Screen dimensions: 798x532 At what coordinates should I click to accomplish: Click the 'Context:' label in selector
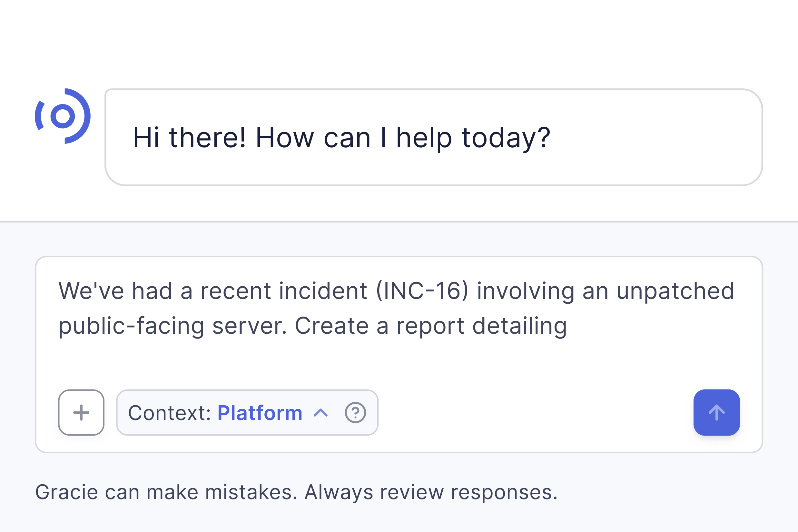pos(169,413)
